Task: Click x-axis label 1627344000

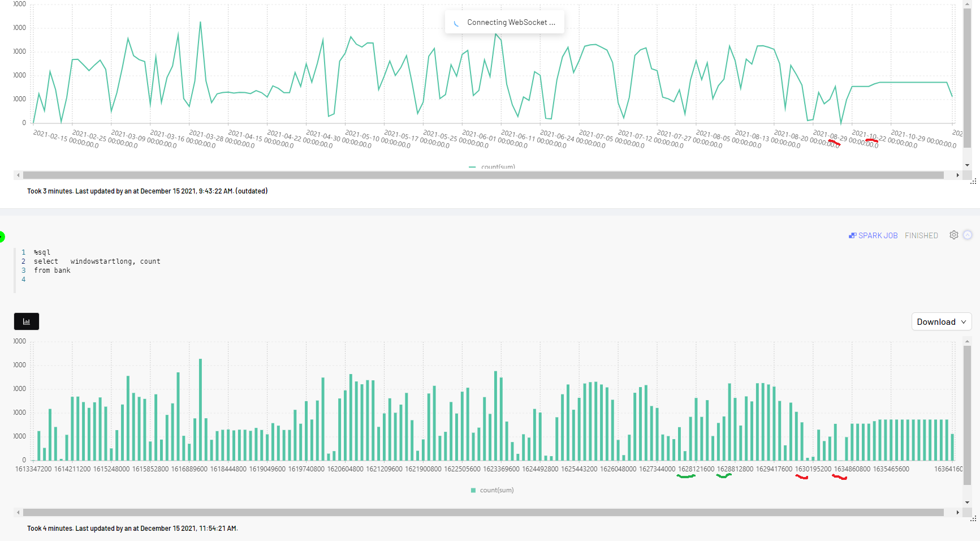Action: (x=658, y=469)
